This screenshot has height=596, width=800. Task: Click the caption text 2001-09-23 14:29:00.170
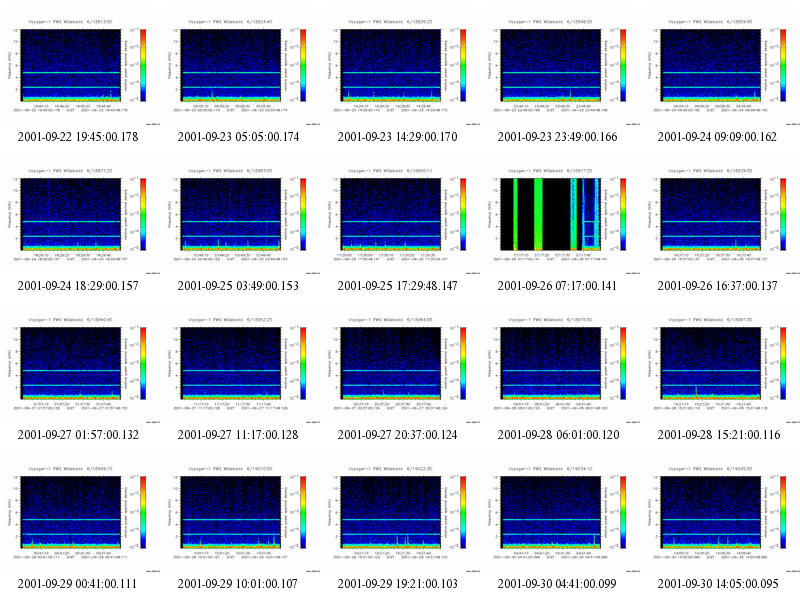pos(397,137)
